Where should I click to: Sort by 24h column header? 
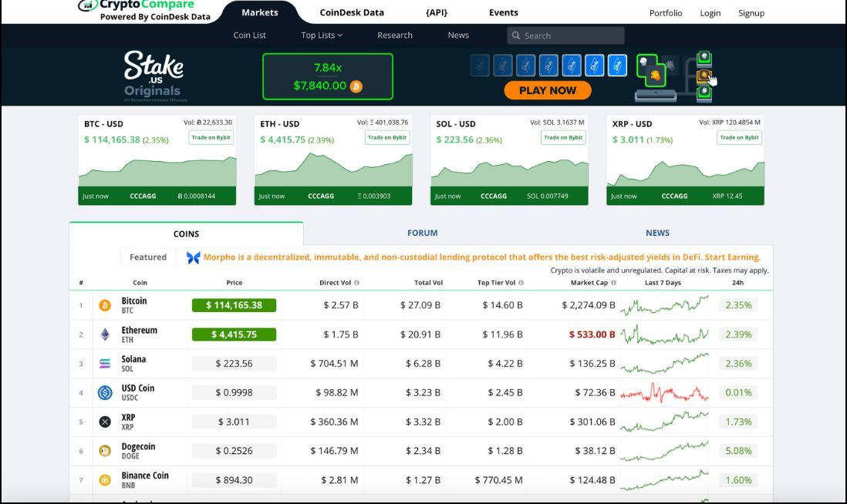click(x=738, y=283)
